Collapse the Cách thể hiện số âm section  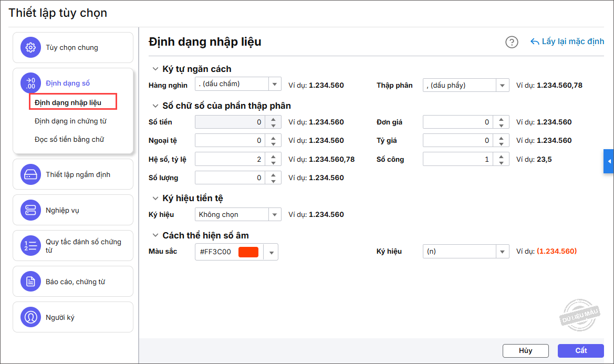[155, 235]
